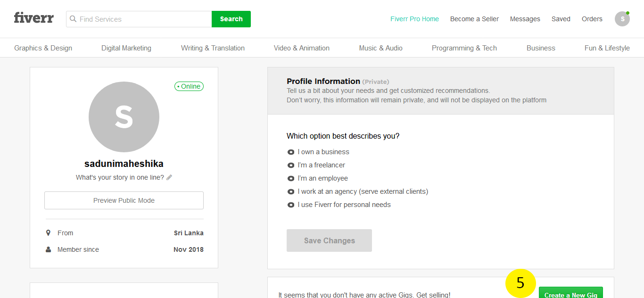644x298 pixels.
Task: Open Business category
Action: point(541,48)
